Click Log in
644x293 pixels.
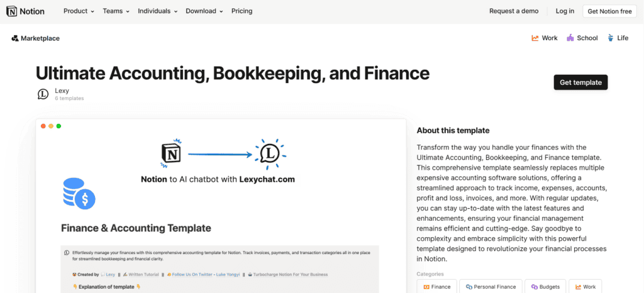click(x=565, y=11)
